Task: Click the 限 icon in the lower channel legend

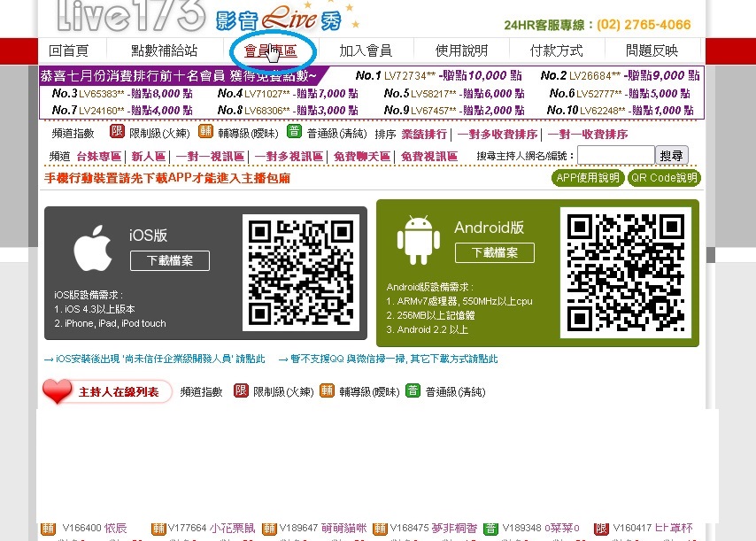Action: pyautogui.click(x=241, y=390)
